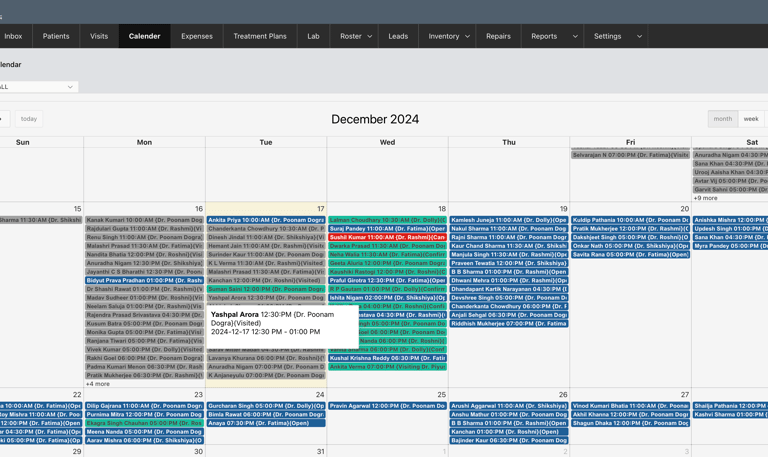This screenshot has height=457, width=768.
Task: Open the Expenses tab
Action: click(197, 36)
